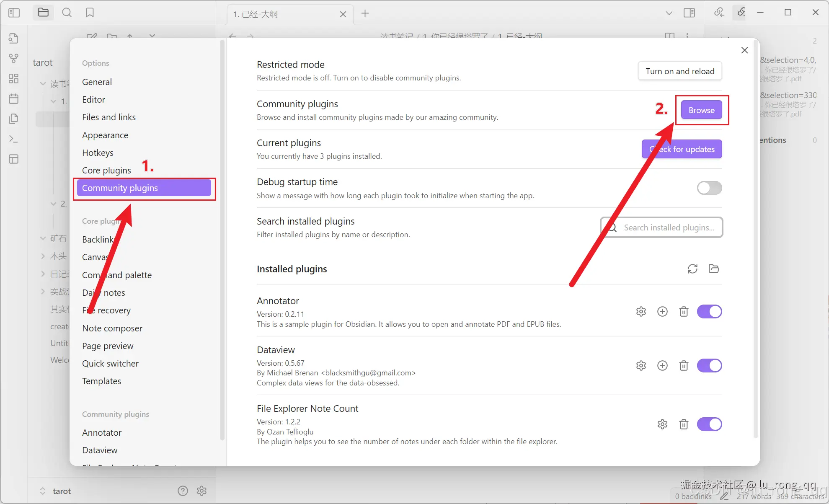The image size is (829, 504).
Task: Click the Browse community plugins button
Action: 701,110
